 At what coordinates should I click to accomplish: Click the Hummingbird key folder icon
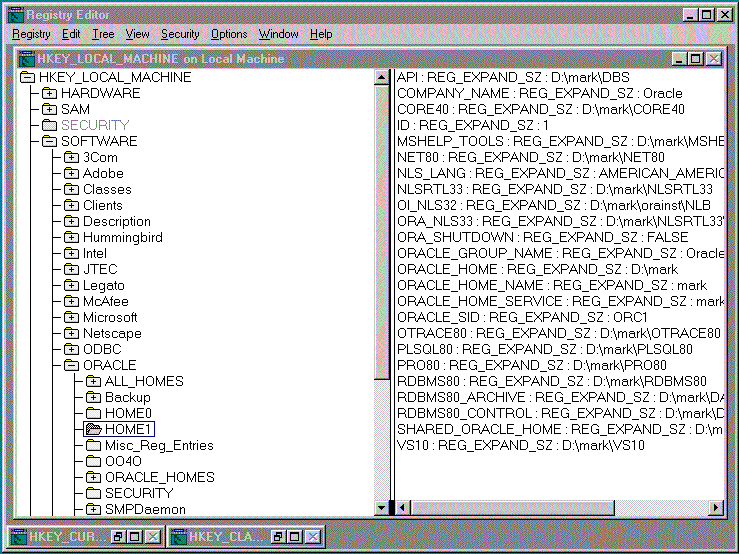click(x=71, y=237)
